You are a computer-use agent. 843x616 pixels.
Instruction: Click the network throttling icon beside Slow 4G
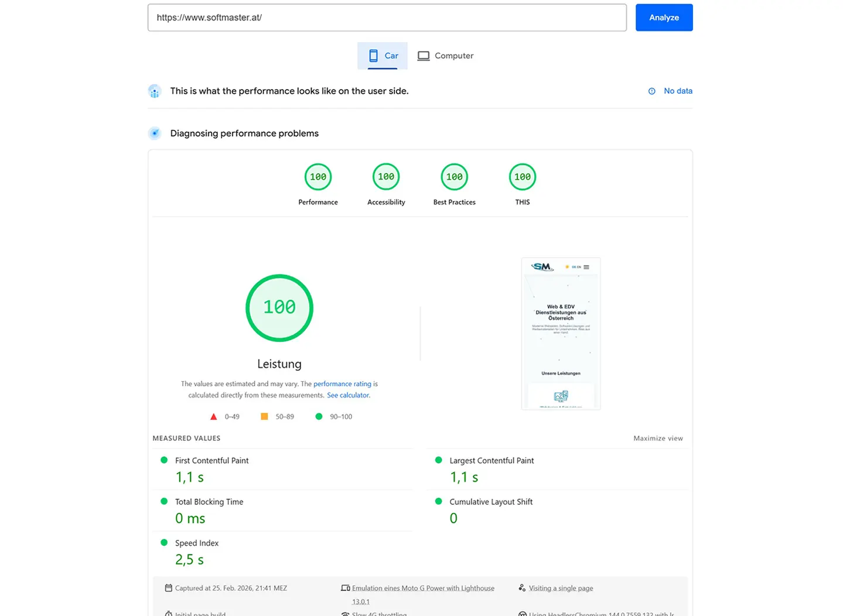coord(344,614)
